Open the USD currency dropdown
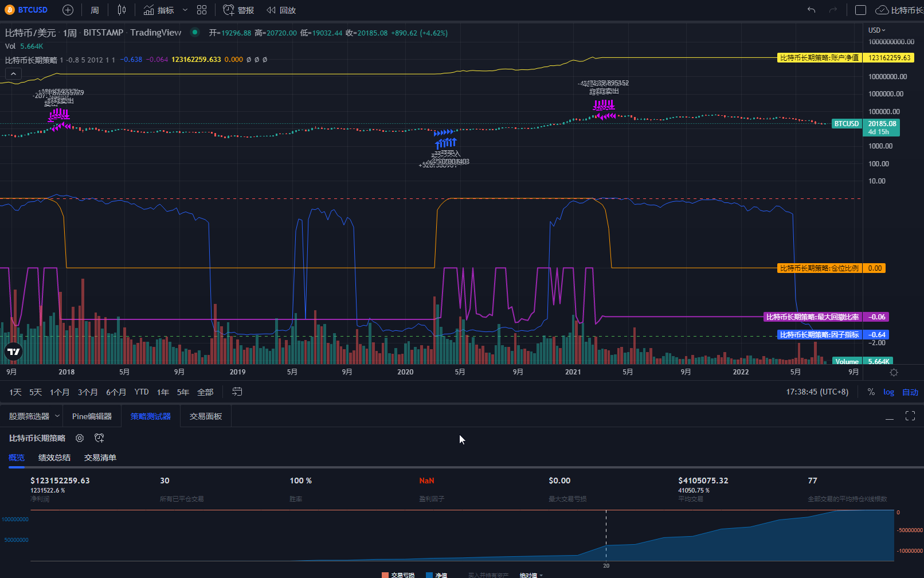 pos(876,30)
